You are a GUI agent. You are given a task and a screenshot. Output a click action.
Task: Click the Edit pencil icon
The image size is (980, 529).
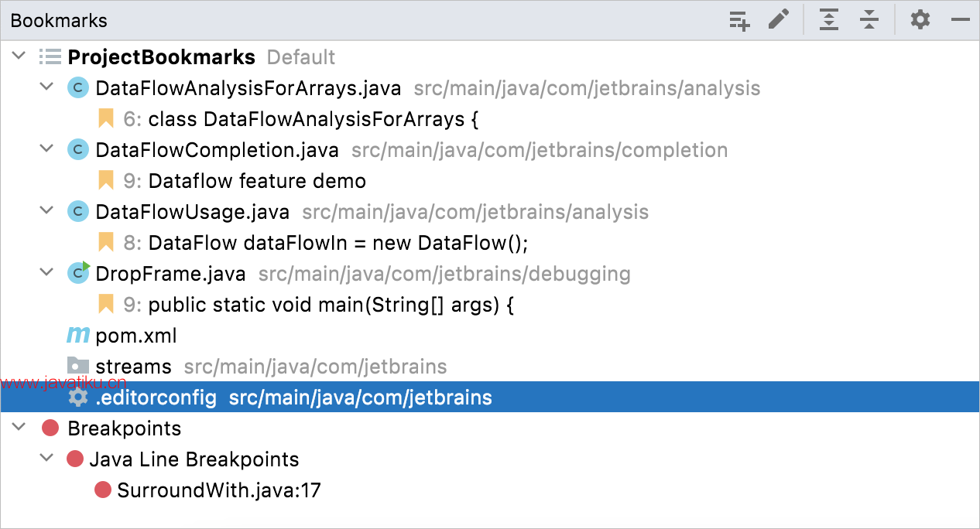pyautogui.click(x=779, y=20)
